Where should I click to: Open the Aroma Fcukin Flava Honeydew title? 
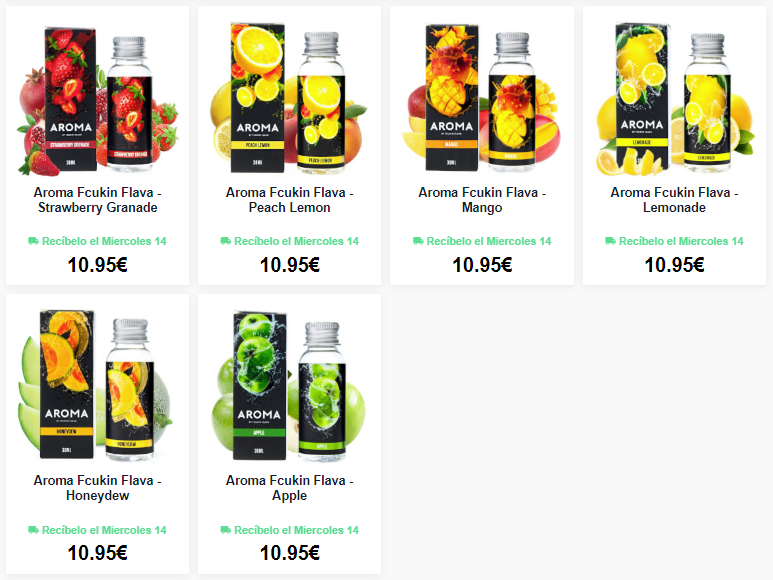pyautogui.click(x=98, y=488)
